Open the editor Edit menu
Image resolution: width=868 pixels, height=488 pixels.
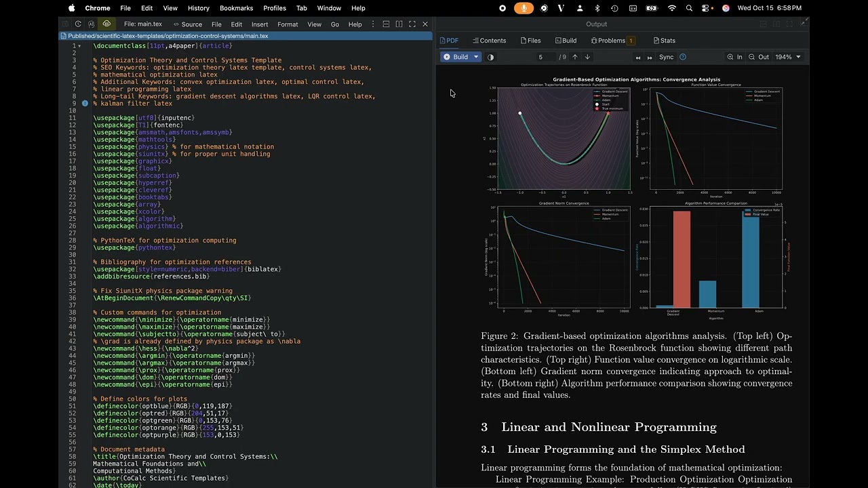coord(236,24)
